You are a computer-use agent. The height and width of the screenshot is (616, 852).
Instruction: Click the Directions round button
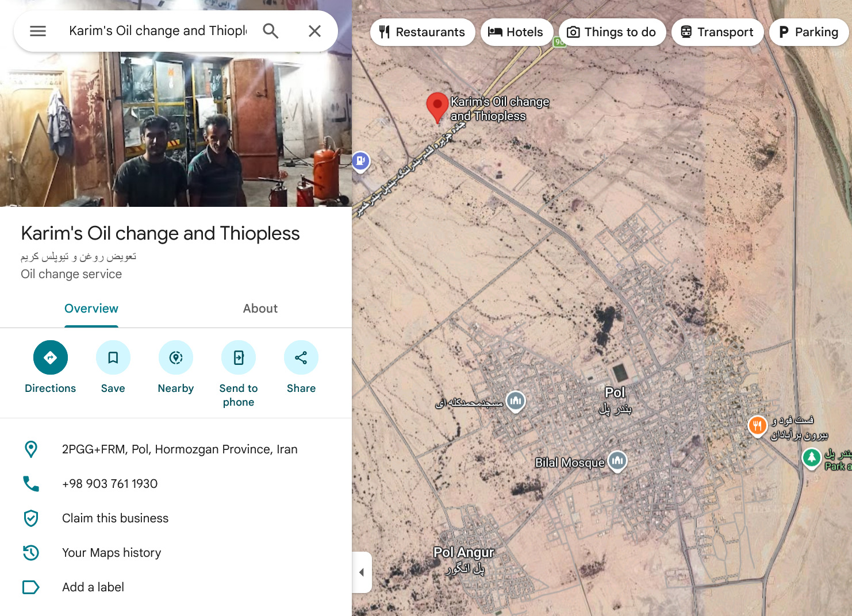click(x=51, y=357)
